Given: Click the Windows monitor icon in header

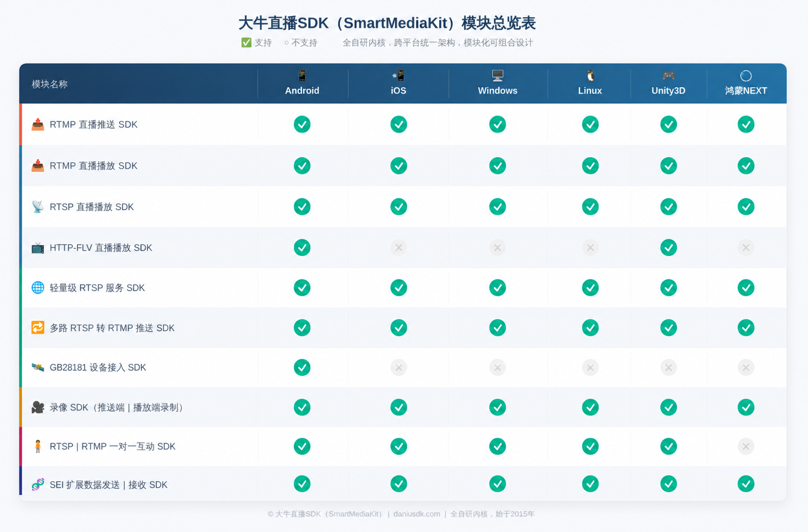Looking at the screenshot, I should point(497,76).
